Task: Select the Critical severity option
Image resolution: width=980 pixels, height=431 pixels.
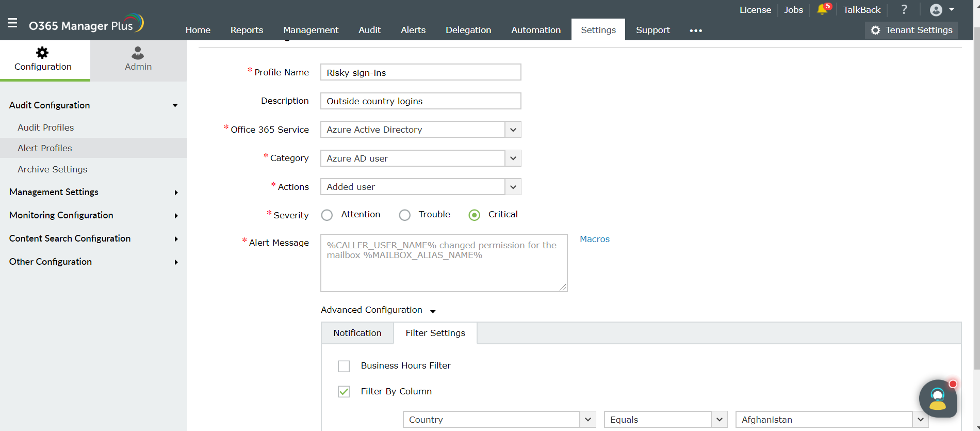Action: 475,215
